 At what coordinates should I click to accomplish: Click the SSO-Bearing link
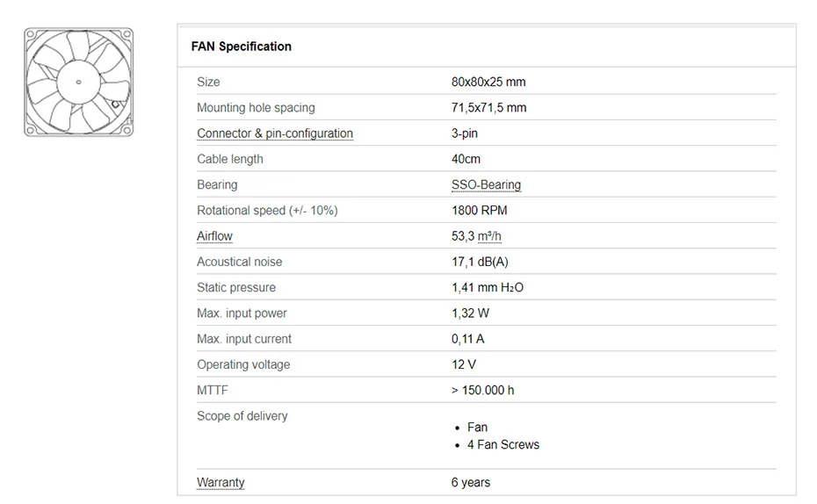(x=486, y=185)
